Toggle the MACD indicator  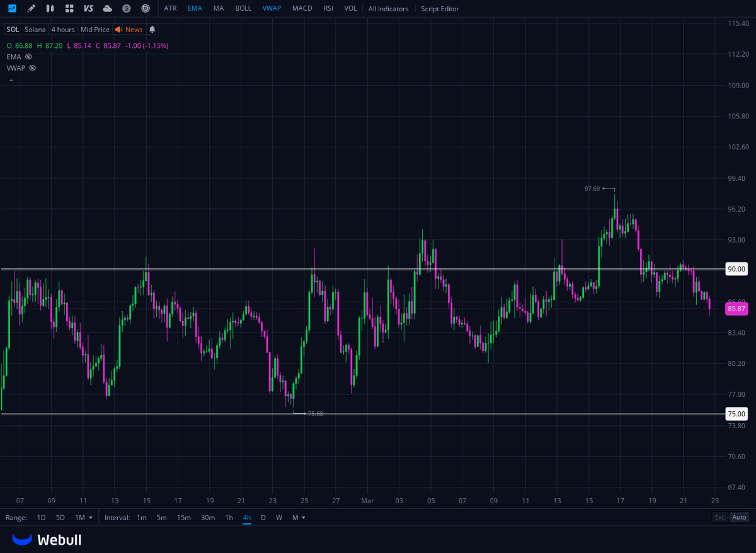point(302,8)
